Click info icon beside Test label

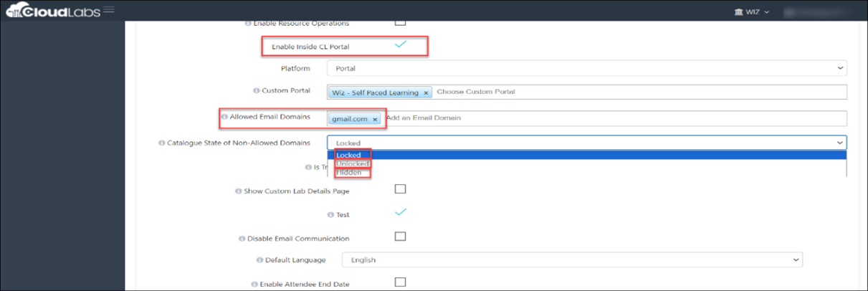(x=330, y=214)
